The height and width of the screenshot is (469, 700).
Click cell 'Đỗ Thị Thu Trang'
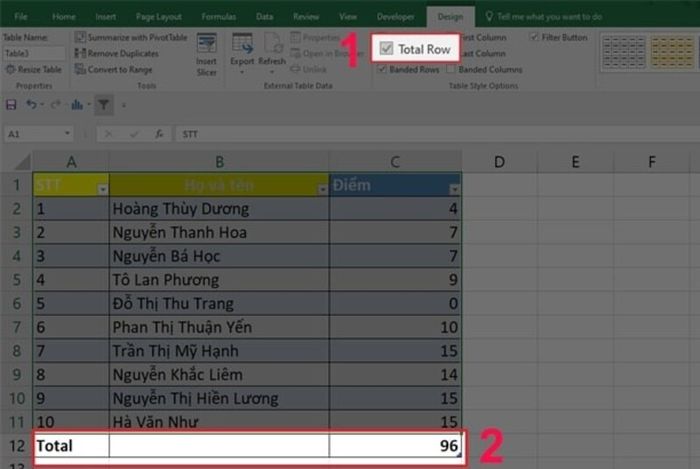(x=219, y=303)
